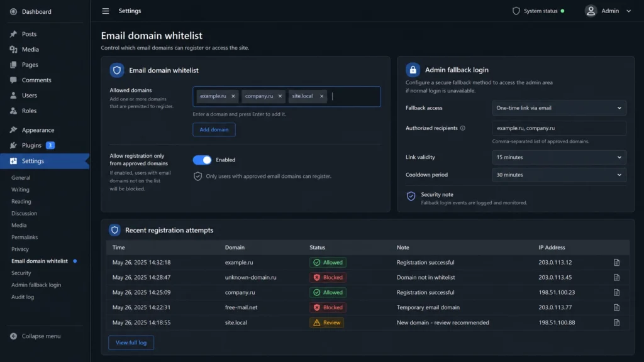Toggle the hamburger menu icon

(x=106, y=11)
